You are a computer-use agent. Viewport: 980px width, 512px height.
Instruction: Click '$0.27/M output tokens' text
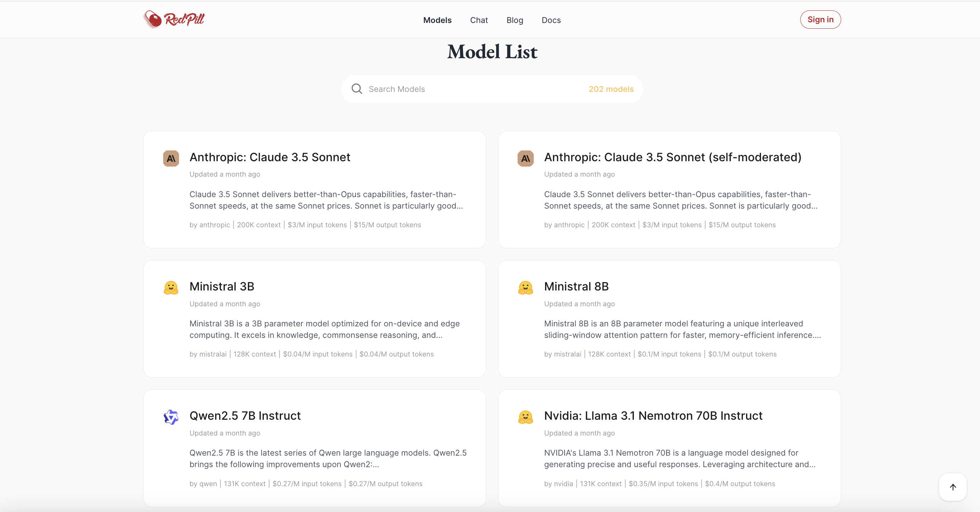click(385, 483)
